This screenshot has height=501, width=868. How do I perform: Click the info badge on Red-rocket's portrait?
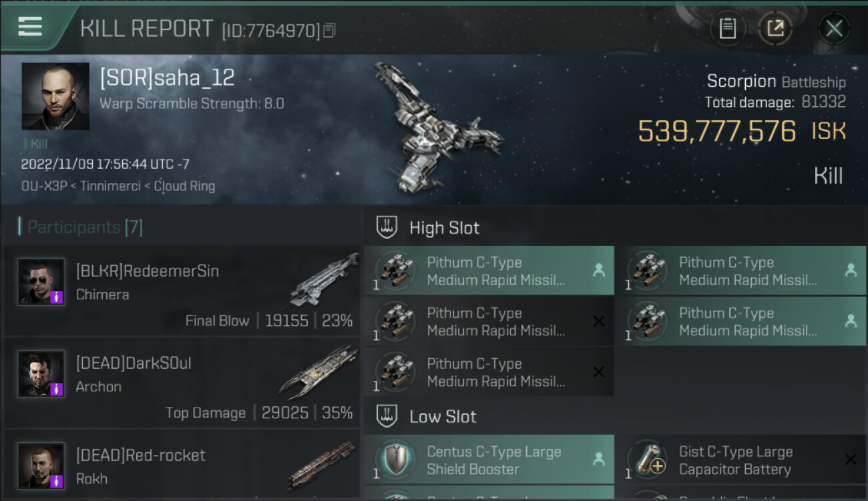click(57, 480)
